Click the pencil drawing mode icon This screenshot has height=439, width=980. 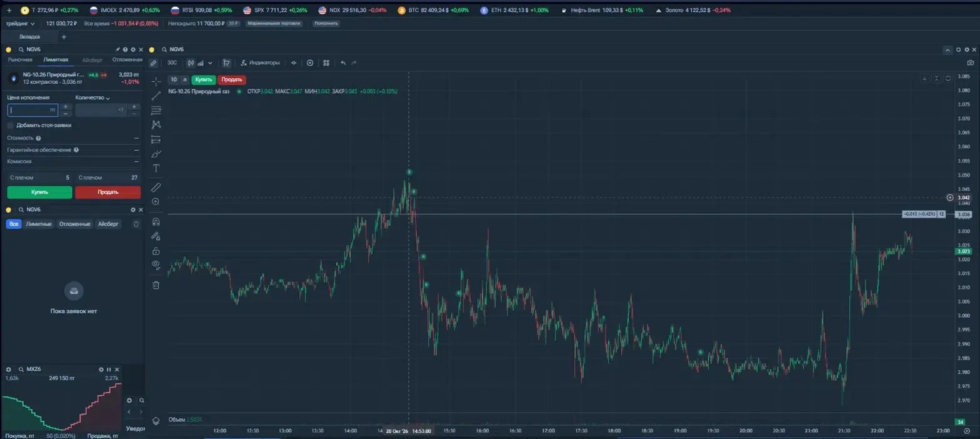(153, 63)
